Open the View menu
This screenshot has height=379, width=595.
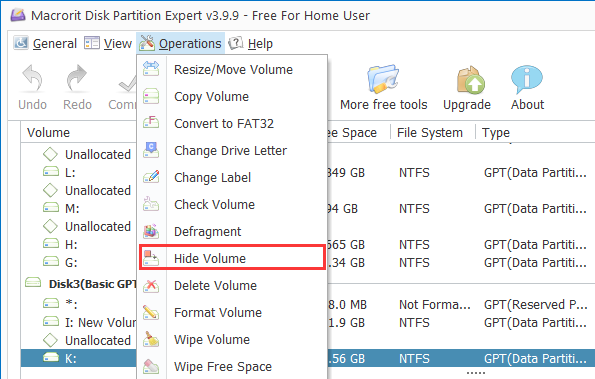tap(108, 43)
